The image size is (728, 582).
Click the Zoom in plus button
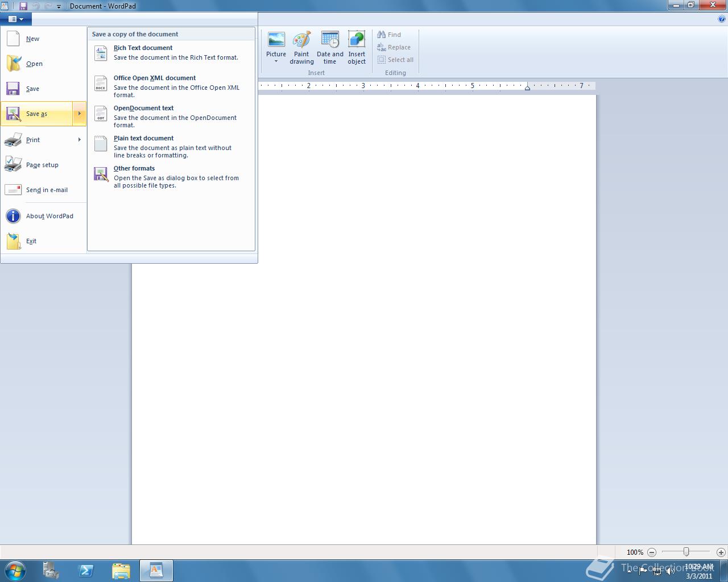click(x=721, y=552)
